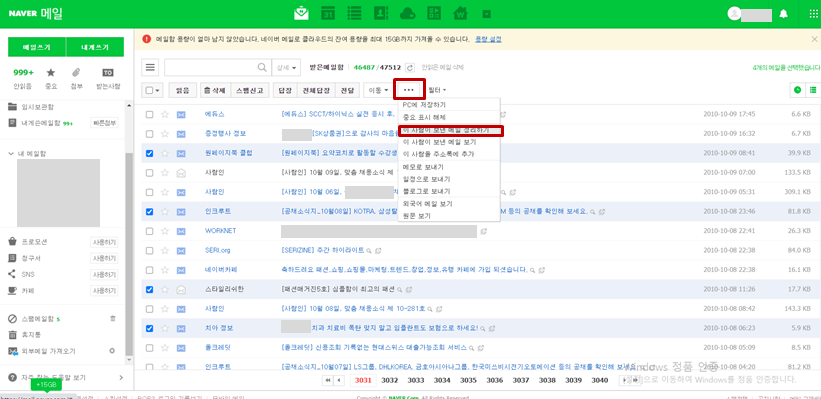
Task: Open the Memo list icon in header
Action: point(354,14)
